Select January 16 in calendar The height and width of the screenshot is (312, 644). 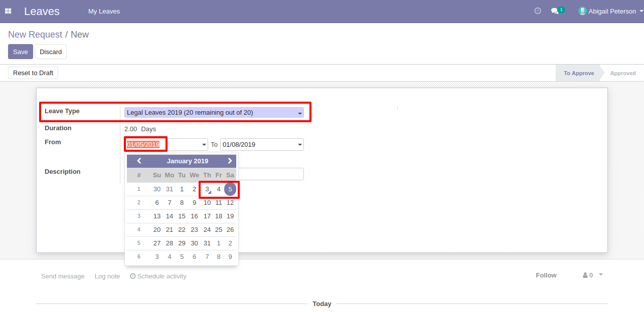[194, 216]
